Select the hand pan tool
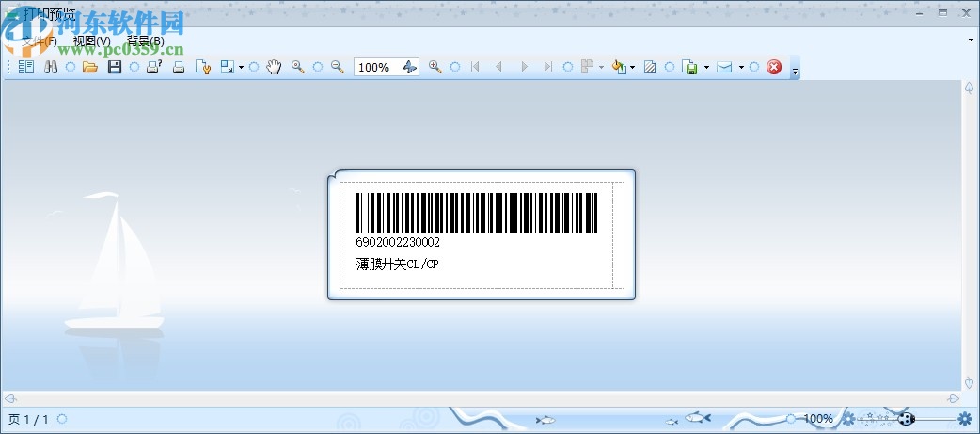 click(x=274, y=67)
